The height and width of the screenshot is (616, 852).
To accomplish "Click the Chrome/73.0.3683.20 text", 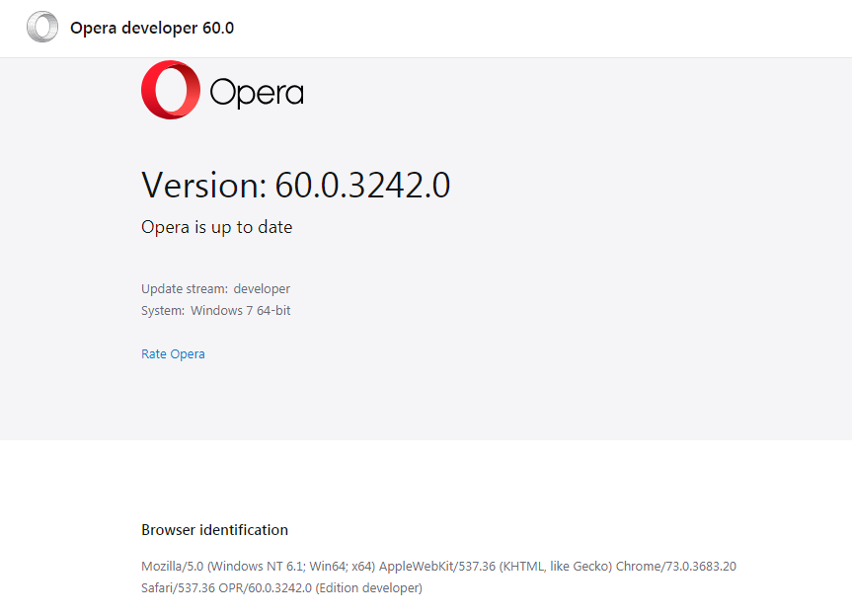I will click(676, 567).
